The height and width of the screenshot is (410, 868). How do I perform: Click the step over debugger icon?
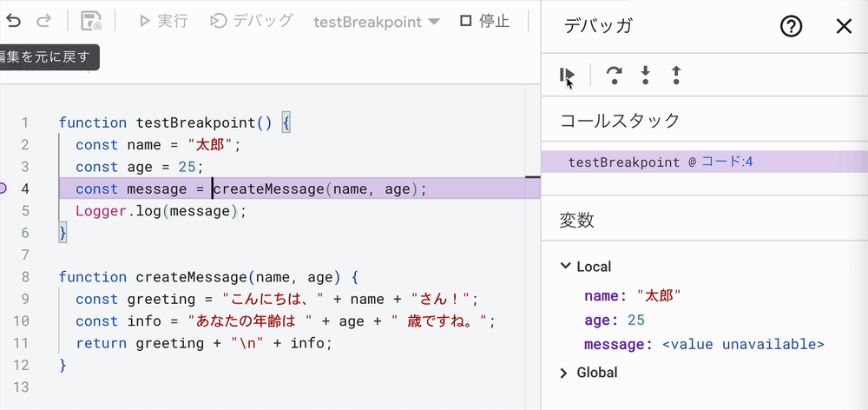[614, 75]
